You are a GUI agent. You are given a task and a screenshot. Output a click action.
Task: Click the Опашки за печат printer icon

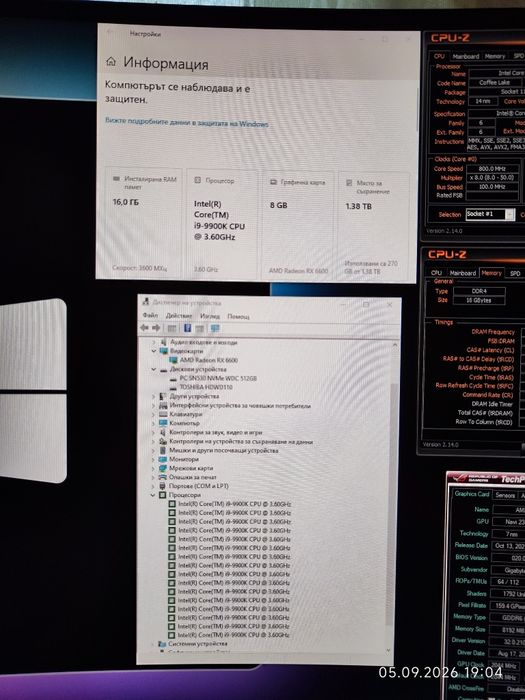pyautogui.click(x=163, y=477)
